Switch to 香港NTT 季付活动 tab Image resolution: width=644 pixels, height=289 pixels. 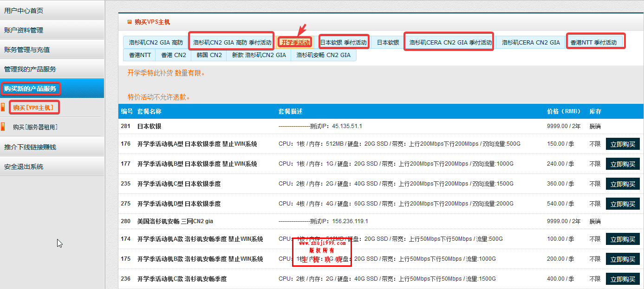point(594,42)
